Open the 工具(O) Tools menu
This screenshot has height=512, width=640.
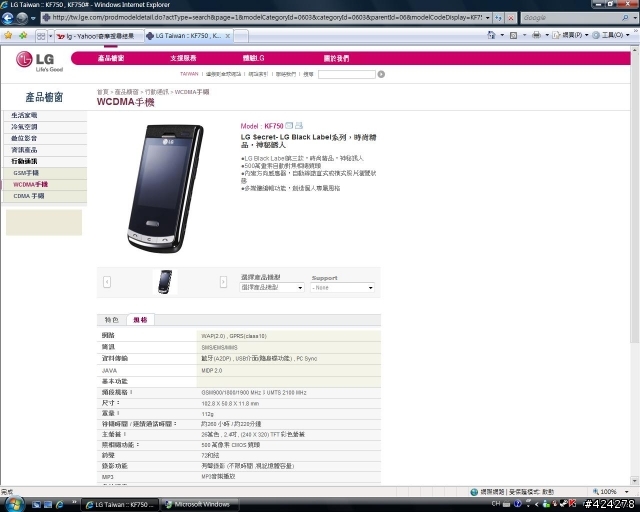pos(611,35)
